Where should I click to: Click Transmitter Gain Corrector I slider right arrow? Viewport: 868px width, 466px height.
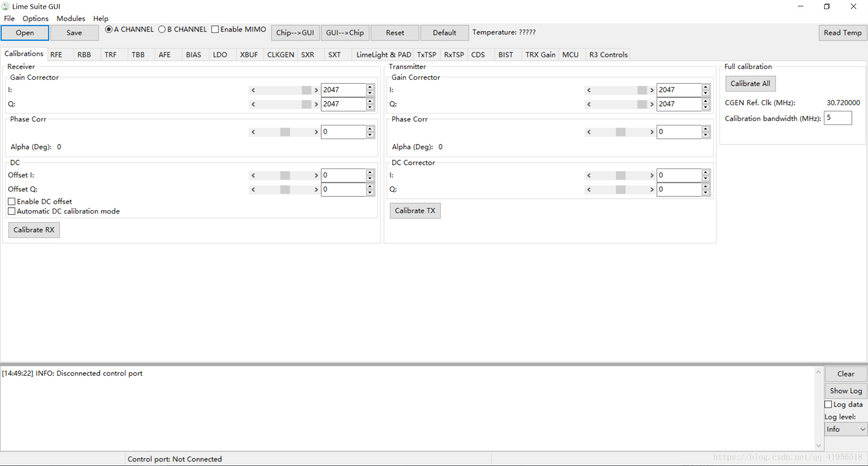(x=651, y=90)
